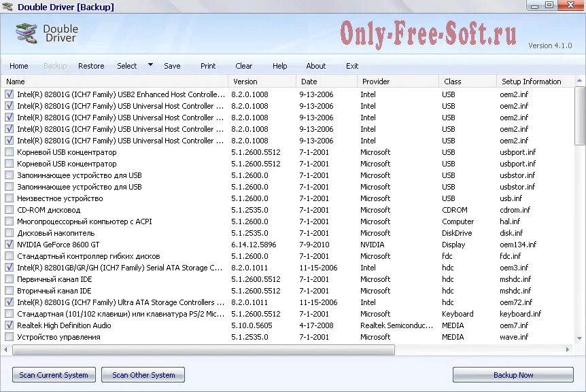586x392 pixels.
Task: Click the title bar app icon
Action: click(x=7, y=7)
